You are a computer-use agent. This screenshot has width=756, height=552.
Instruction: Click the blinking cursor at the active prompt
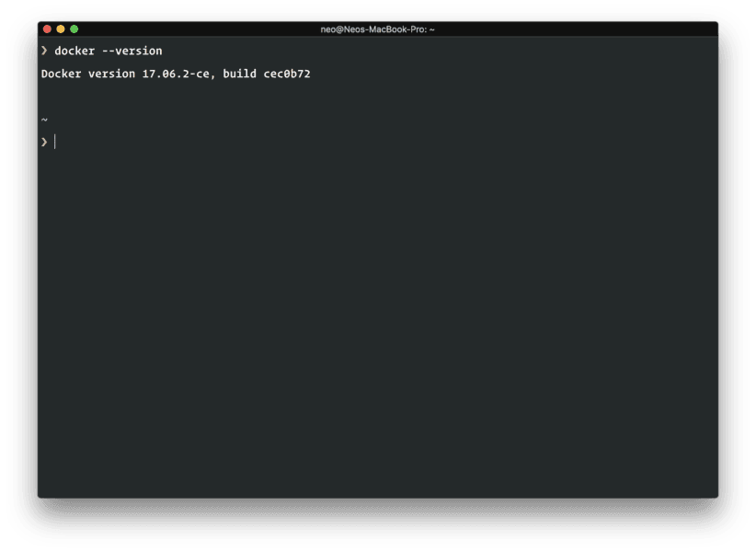56,141
